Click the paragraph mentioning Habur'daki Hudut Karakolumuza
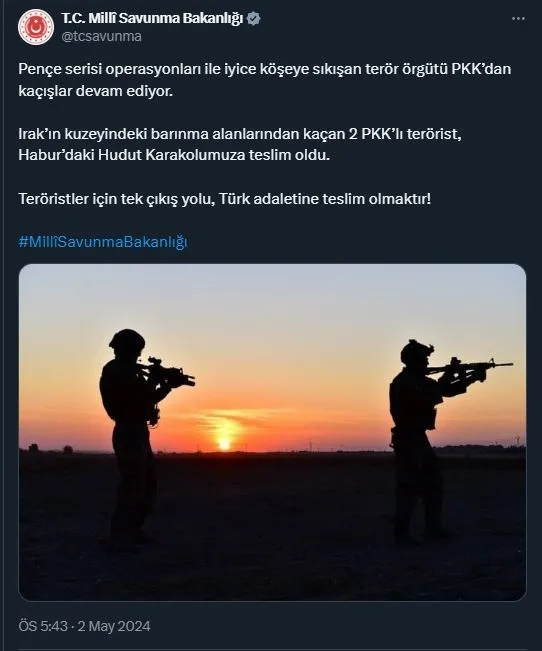Image resolution: width=542 pixels, height=651 pixels. click(x=240, y=144)
